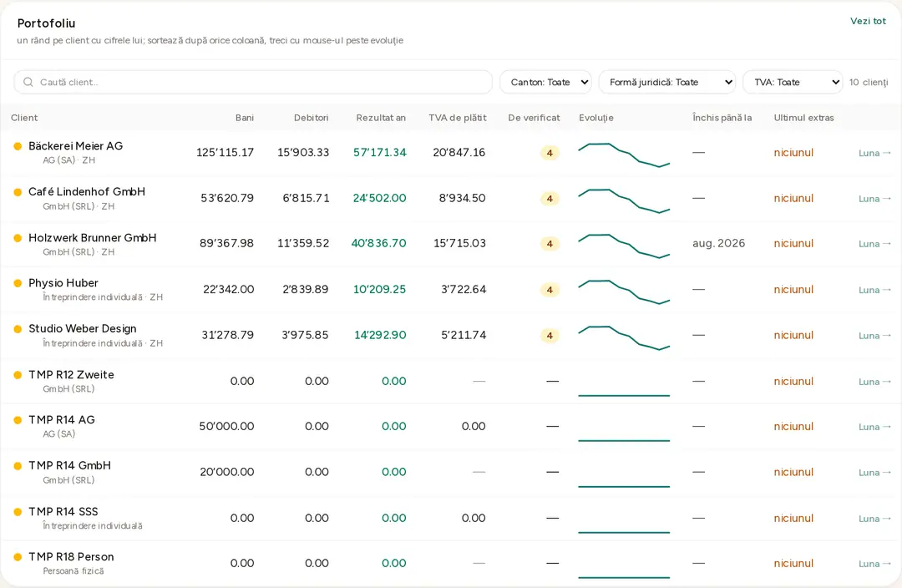
Task: Click the yellow status dot for Bäckerei Meier AG
Action: [x=18, y=146]
